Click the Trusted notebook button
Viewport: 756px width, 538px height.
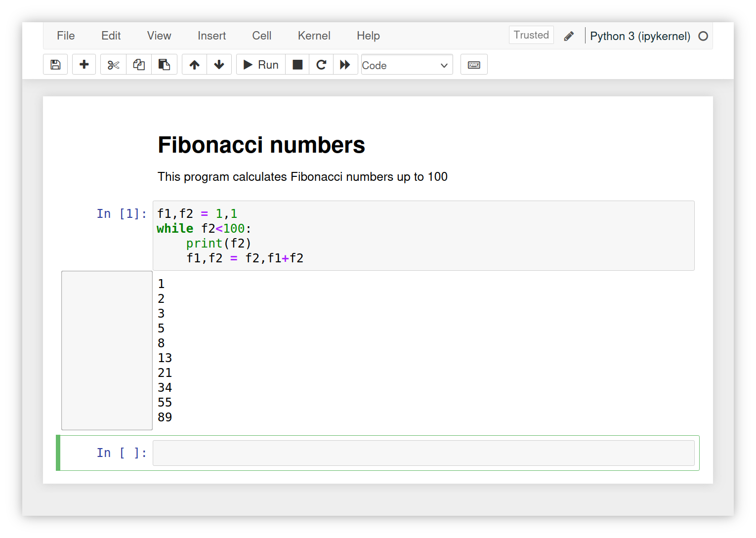tap(531, 35)
